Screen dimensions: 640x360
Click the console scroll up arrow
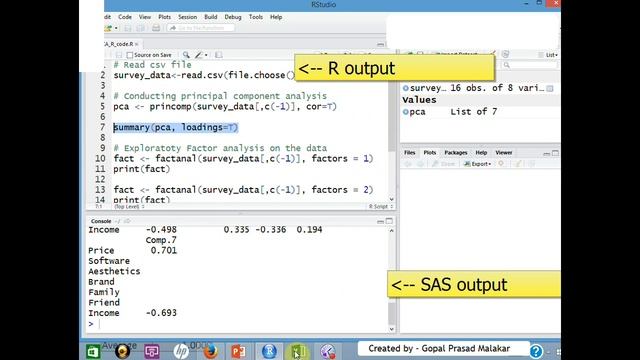coord(392,231)
